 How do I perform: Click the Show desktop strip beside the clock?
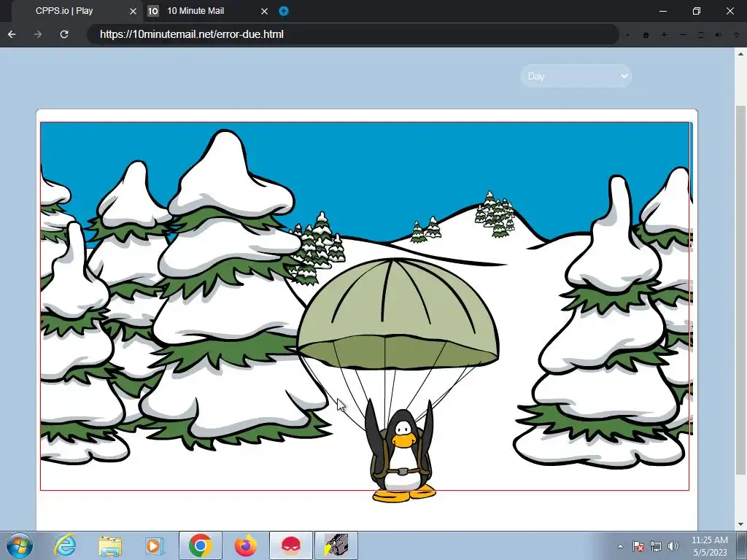pos(743,545)
